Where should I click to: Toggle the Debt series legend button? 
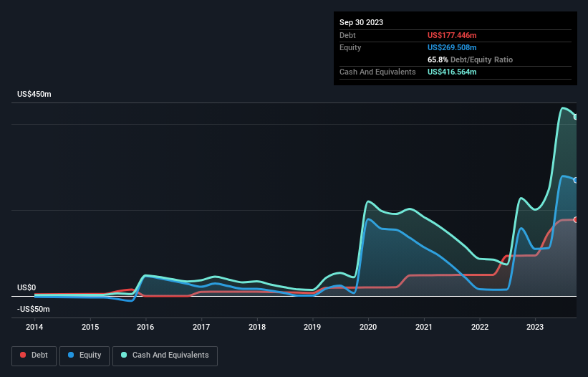tap(34, 355)
